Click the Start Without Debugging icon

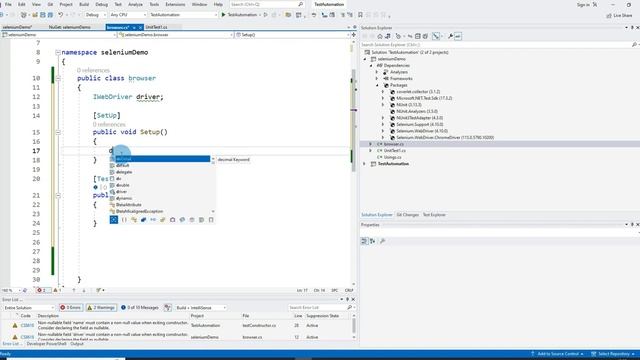click(x=266, y=15)
